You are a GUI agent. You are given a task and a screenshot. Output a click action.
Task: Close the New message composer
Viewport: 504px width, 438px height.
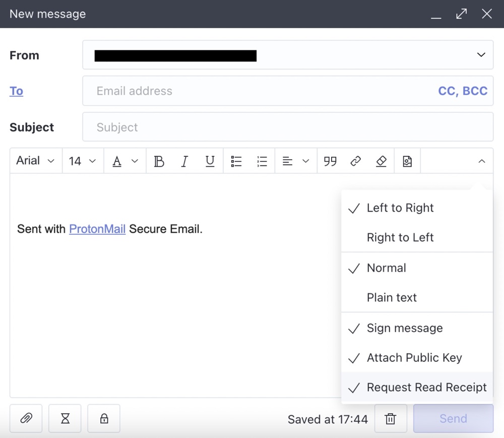tap(487, 14)
